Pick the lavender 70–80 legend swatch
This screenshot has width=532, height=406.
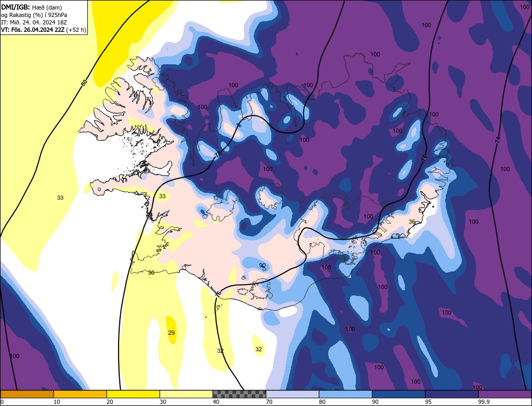pyautogui.click(x=293, y=394)
